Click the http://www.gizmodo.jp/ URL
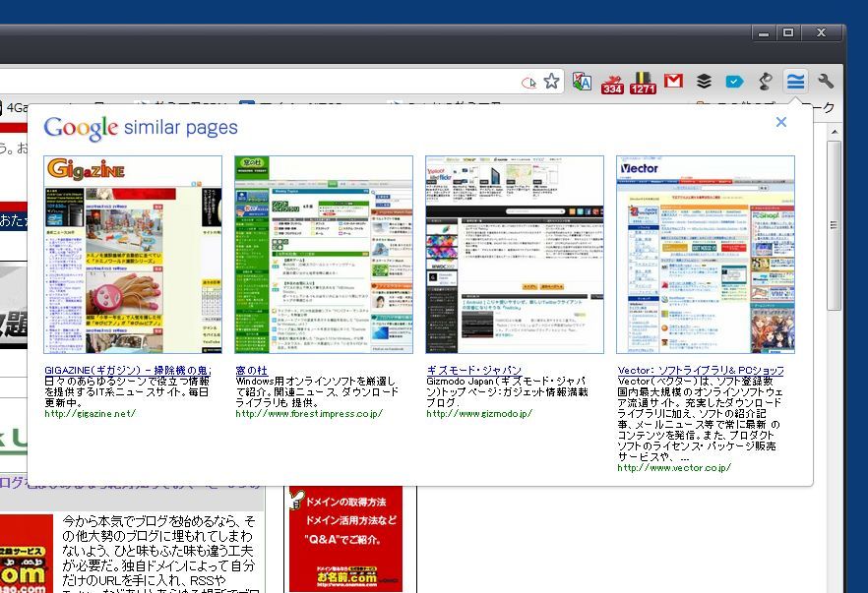The image size is (868, 593). click(479, 414)
